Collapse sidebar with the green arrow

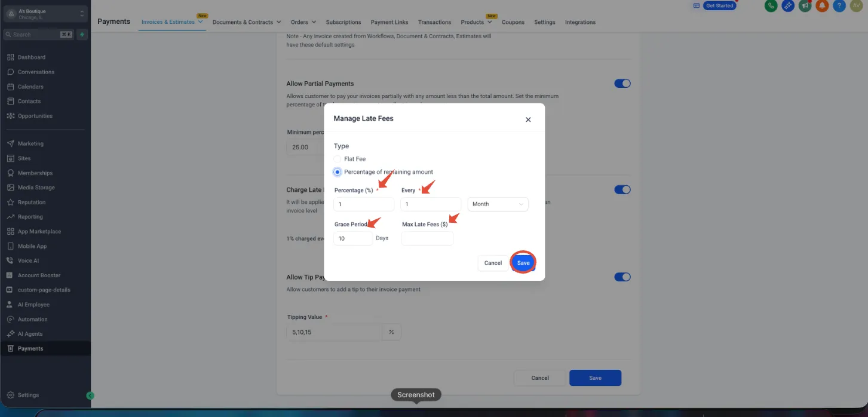point(90,395)
